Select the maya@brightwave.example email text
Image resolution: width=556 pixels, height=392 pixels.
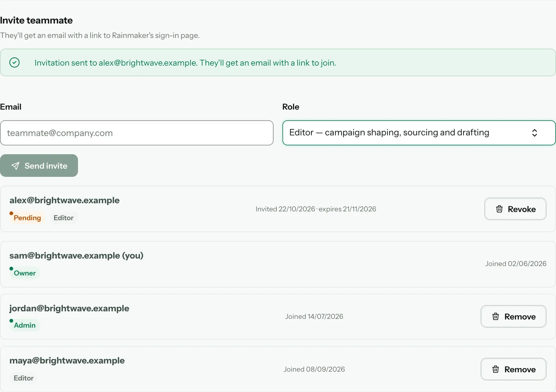coord(67,360)
